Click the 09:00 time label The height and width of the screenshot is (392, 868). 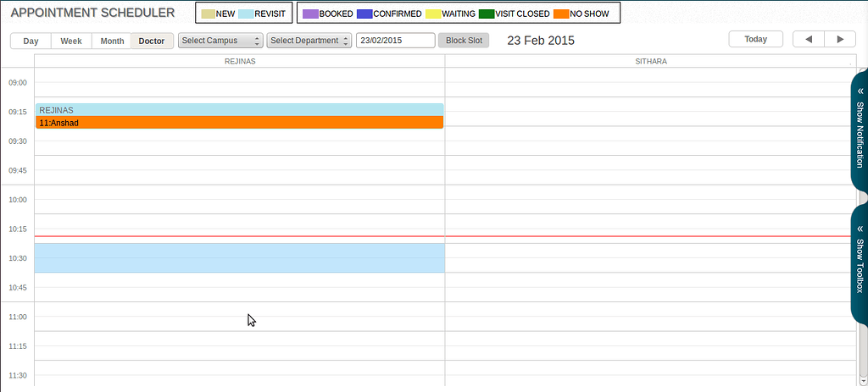coord(18,83)
